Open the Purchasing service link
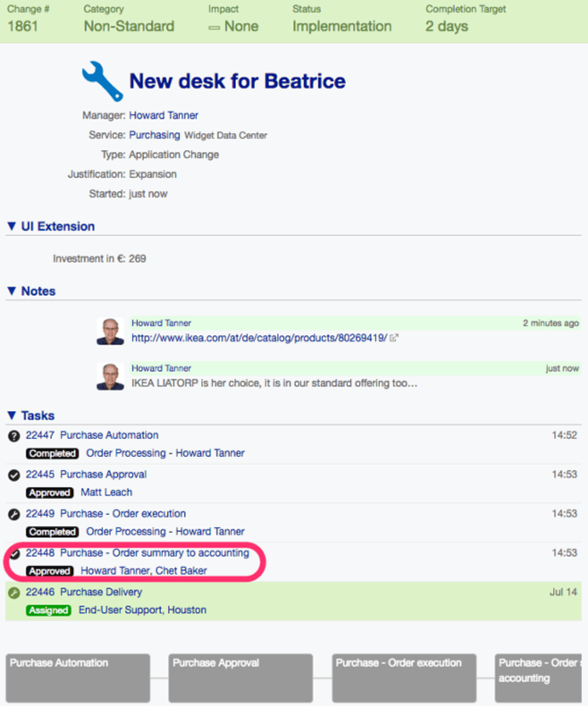 (154, 135)
